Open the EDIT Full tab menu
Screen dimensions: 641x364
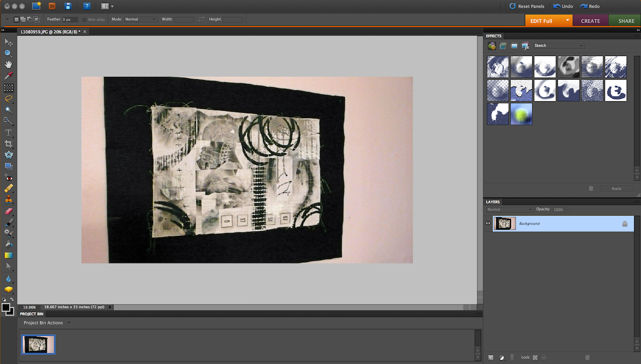567,20
